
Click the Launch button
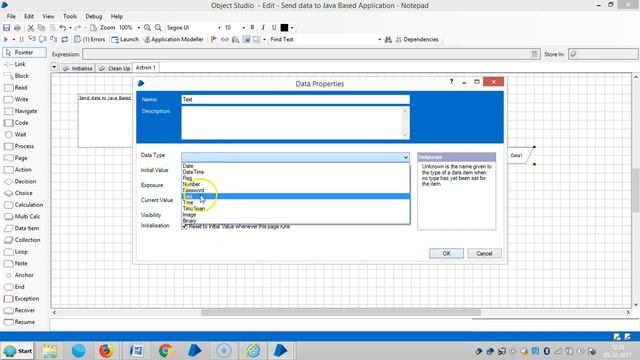coord(125,40)
